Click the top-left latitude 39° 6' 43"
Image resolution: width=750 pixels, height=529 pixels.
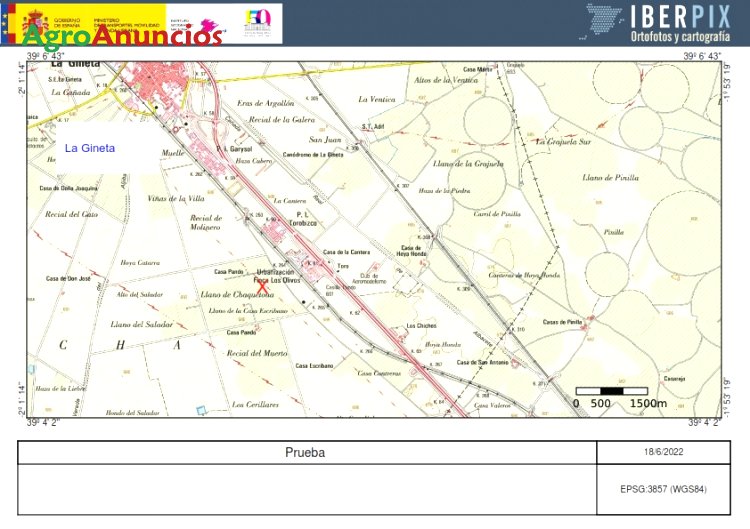click(x=45, y=56)
